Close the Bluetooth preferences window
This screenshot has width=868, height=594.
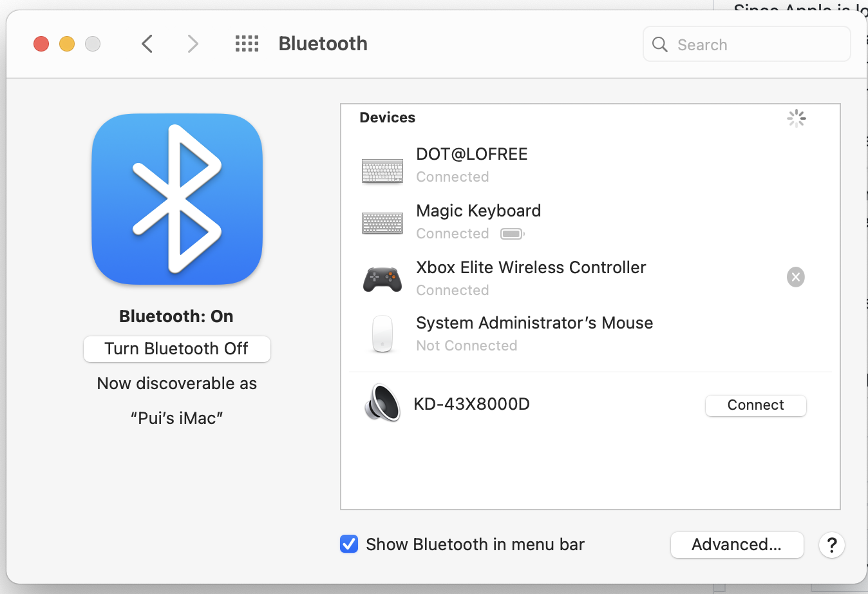(41, 44)
